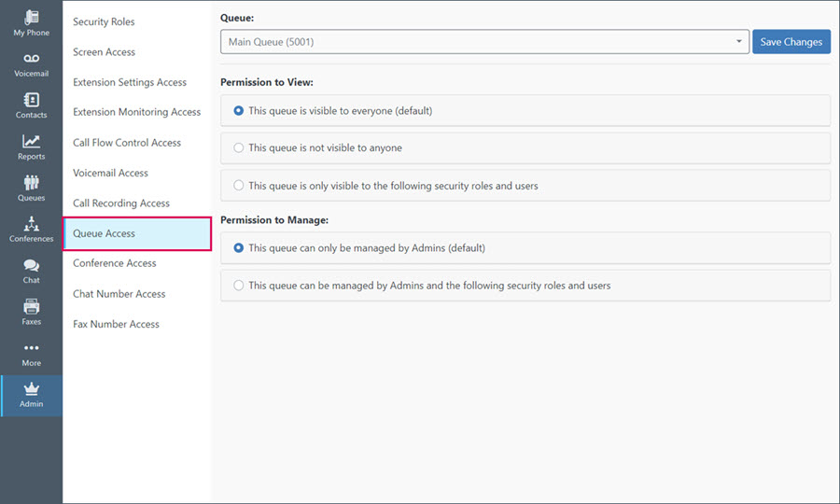Open Security Roles settings page
The height and width of the screenshot is (504, 840).
(104, 22)
